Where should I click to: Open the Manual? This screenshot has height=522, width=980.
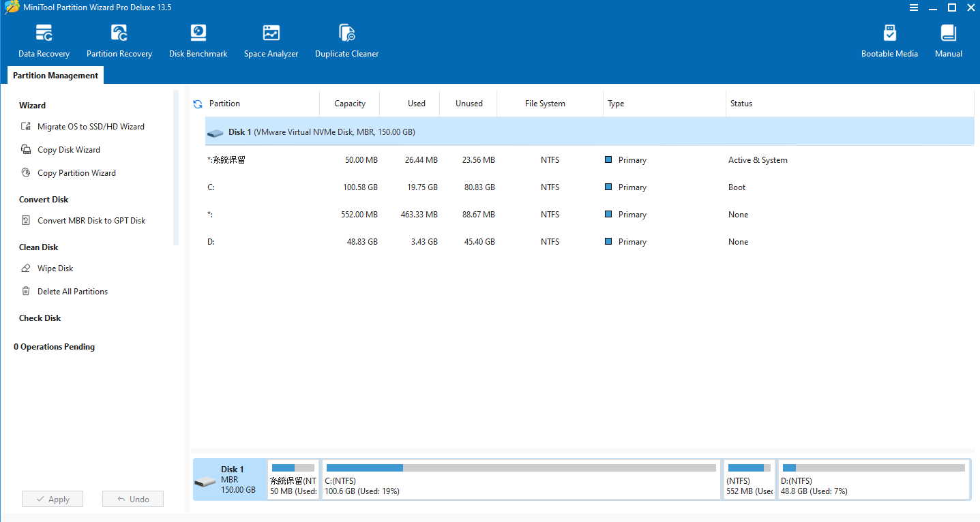[x=949, y=42]
